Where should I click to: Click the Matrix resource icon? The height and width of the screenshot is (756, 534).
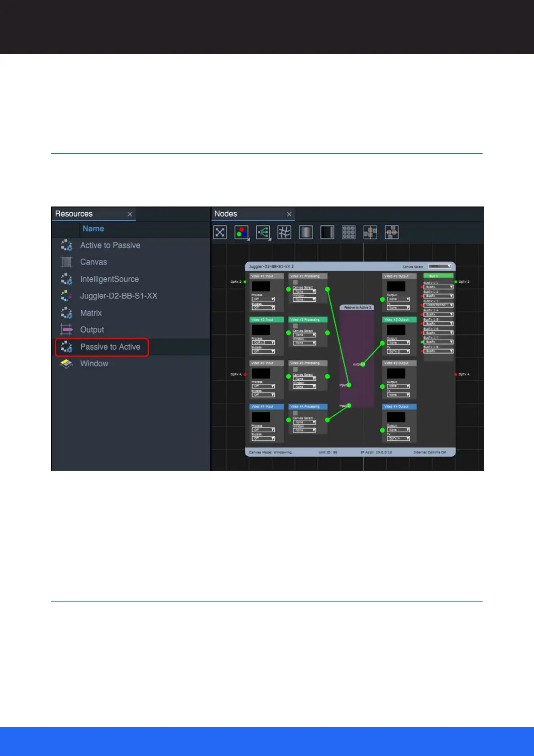point(66,313)
